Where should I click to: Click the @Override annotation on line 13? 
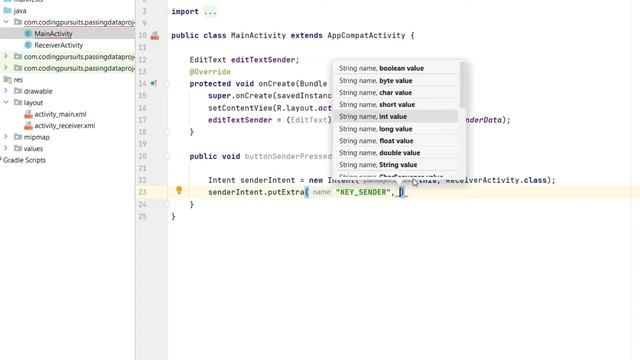(210, 72)
